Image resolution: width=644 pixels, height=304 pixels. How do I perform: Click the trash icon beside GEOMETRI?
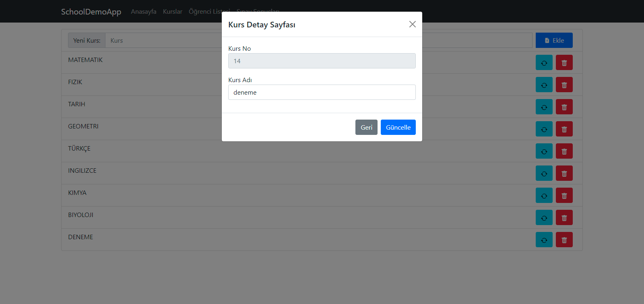pos(564,129)
